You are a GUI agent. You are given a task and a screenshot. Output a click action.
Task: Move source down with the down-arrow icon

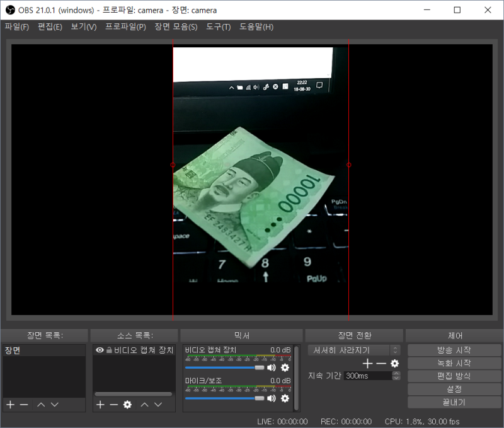point(158,404)
